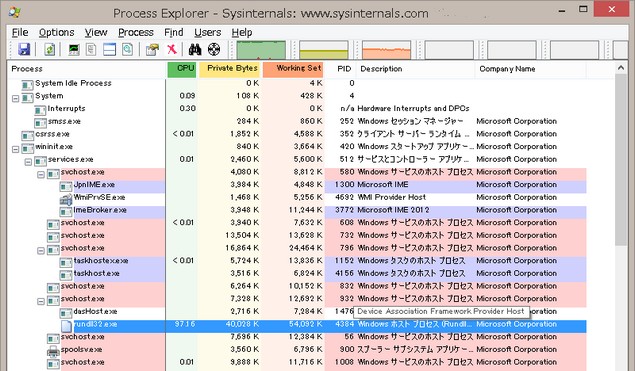Screen dimensions: 635x371
Task: Sort by the PID column header
Action: pyautogui.click(x=340, y=69)
